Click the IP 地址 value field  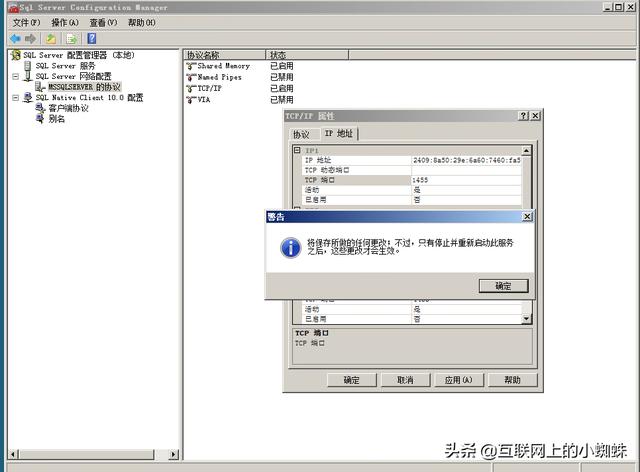point(466,160)
